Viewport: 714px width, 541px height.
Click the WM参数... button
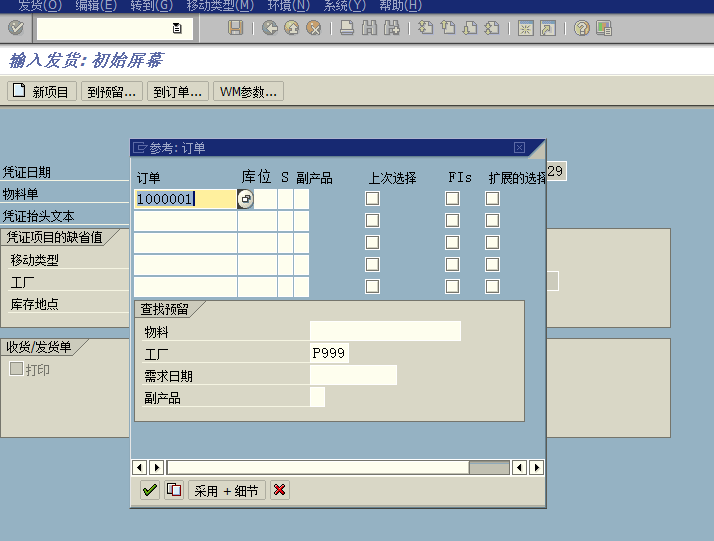coord(248,92)
